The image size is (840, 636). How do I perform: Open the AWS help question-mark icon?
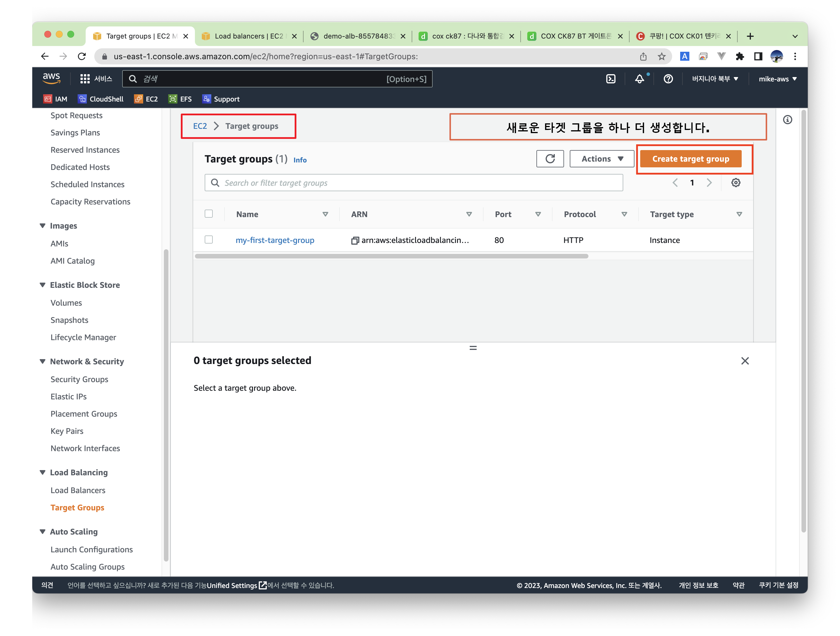point(668,79)
